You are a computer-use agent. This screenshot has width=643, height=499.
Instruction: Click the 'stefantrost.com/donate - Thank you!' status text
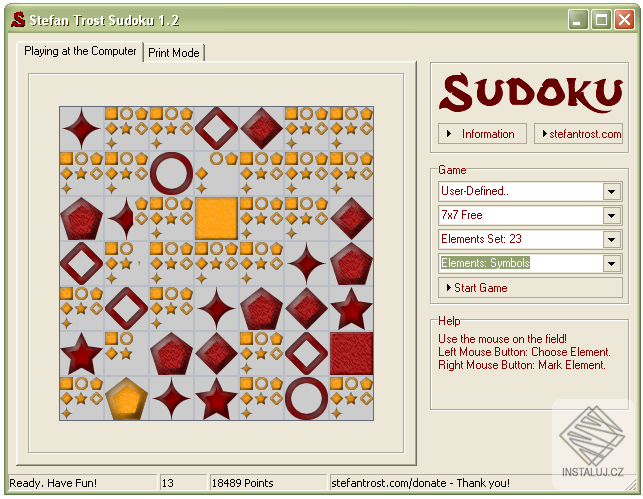[x=420, y=483]
